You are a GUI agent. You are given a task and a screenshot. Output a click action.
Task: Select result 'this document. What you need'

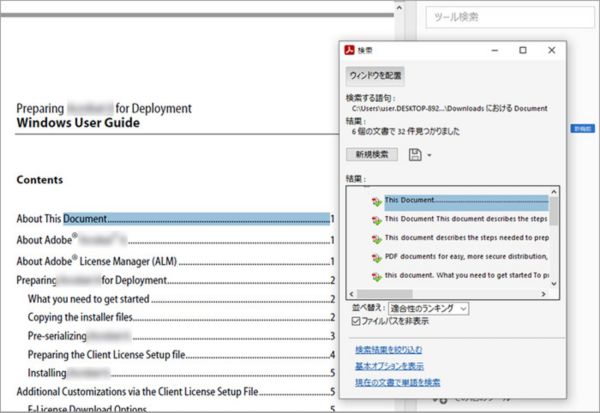467,275
